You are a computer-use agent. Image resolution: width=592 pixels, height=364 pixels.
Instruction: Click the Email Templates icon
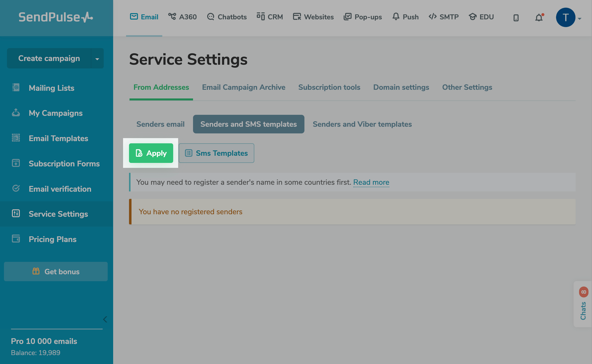(x=16, y=138)
